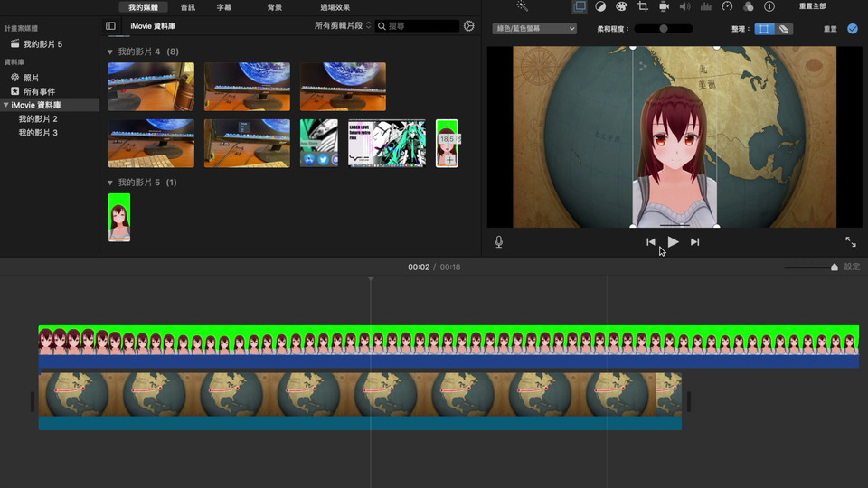
Task: Click 重置全部 to reset all adjustments
Action: [812, 6]
